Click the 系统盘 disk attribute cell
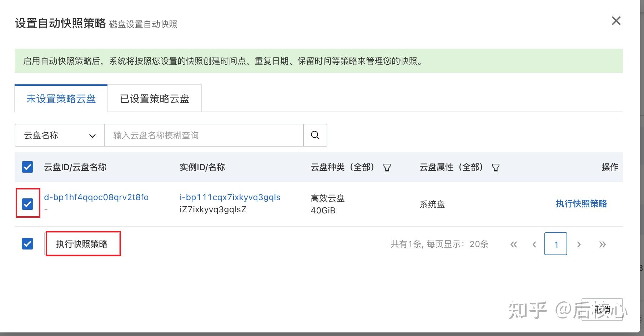The width and height of the screenshot is (644, 336). coord(432,204)
